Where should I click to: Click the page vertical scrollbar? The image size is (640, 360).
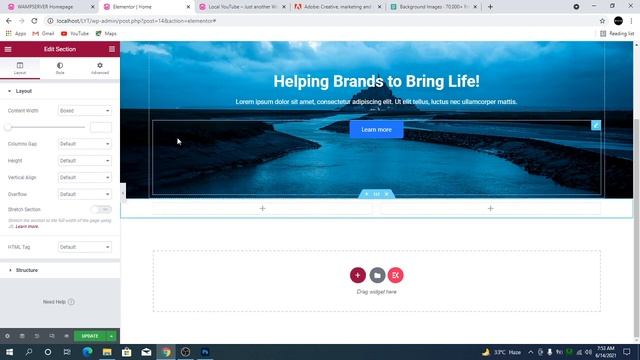pyautogui.click(x=637, y=229)
